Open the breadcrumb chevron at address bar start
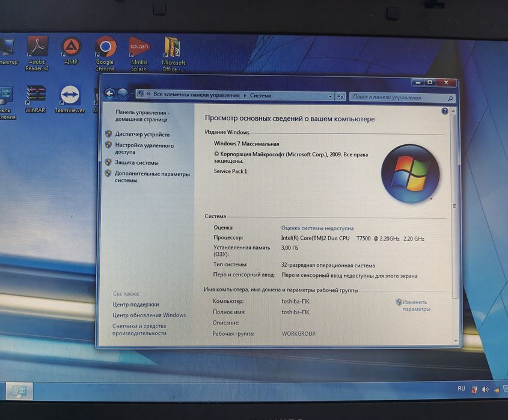Viewport: 508px width, 420px height. tap(148, 94)
